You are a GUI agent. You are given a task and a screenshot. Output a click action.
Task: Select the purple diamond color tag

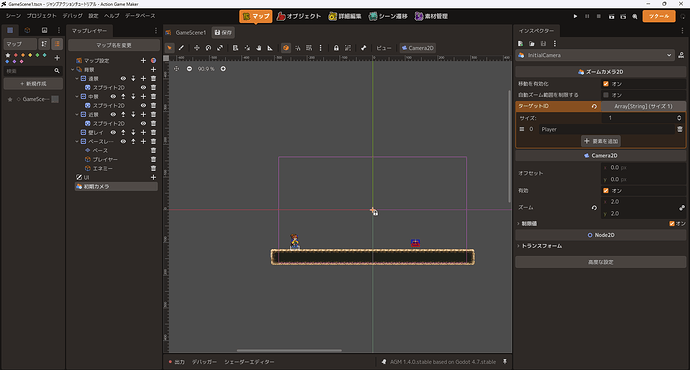tap(14, 62)
